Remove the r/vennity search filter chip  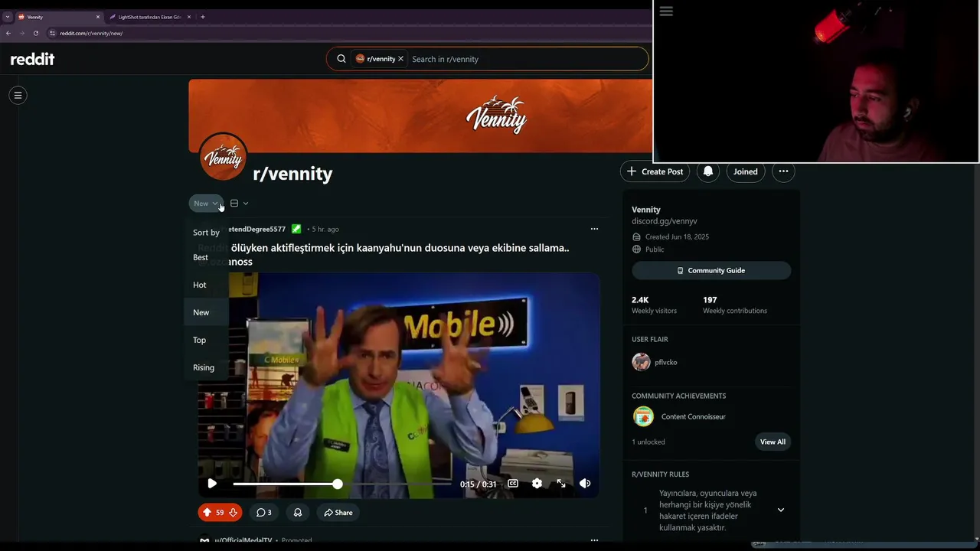tap(400, 59)
